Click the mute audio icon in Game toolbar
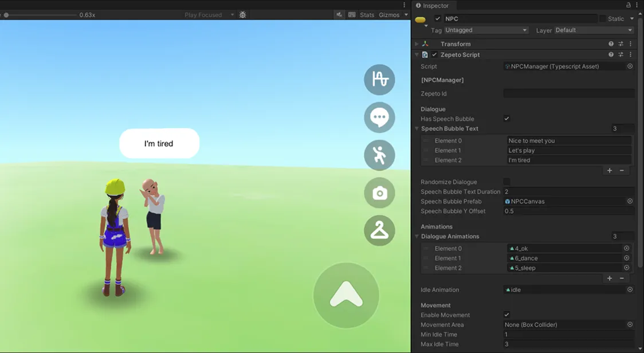 [x=339, y=15]
